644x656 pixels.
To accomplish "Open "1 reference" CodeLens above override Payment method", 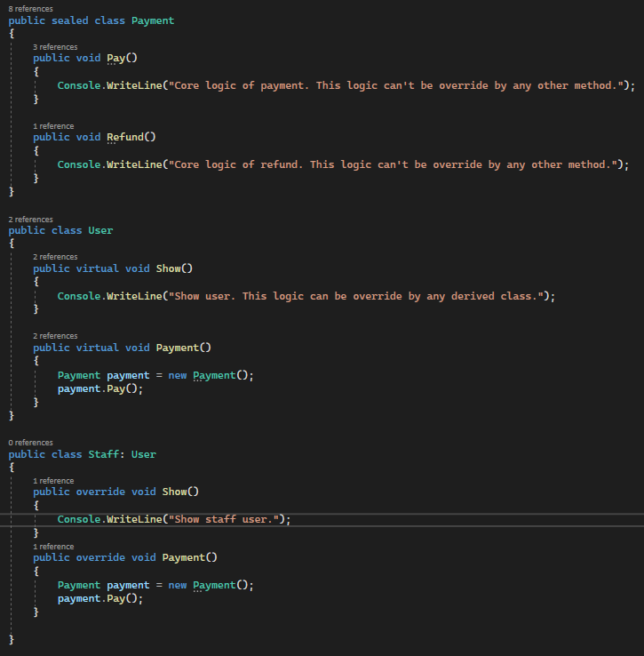I will pos(53,547).
